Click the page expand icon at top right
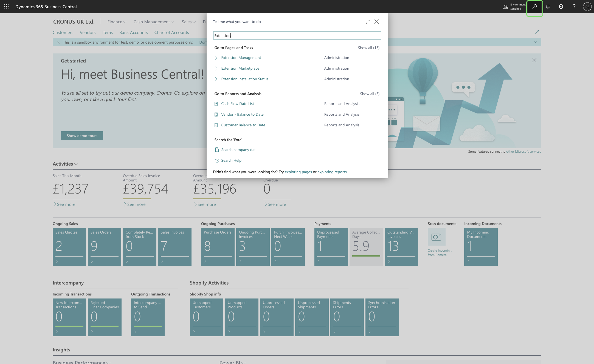The height and width of the screenshot is (364, 594). pos(537,32)
